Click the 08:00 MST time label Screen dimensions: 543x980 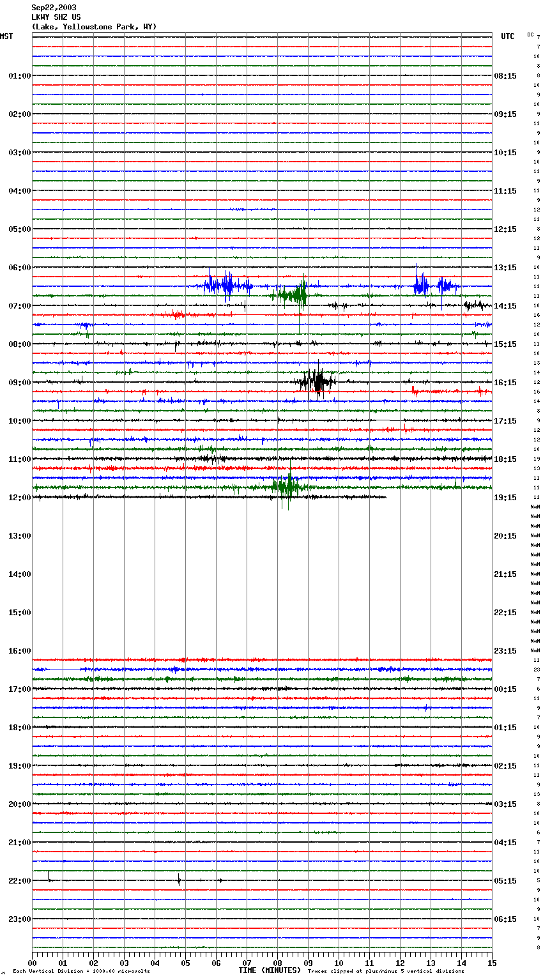[19, 344]
